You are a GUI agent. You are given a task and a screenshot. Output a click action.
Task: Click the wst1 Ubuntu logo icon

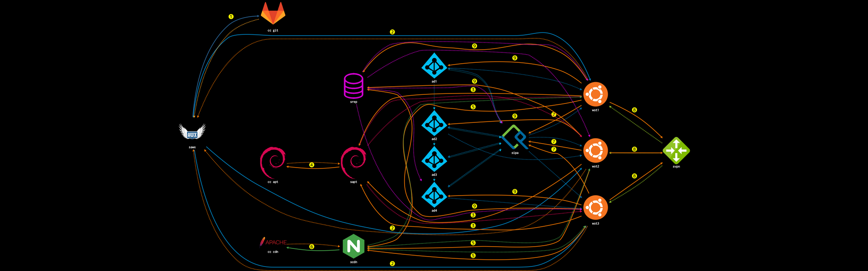coord(595,94)
